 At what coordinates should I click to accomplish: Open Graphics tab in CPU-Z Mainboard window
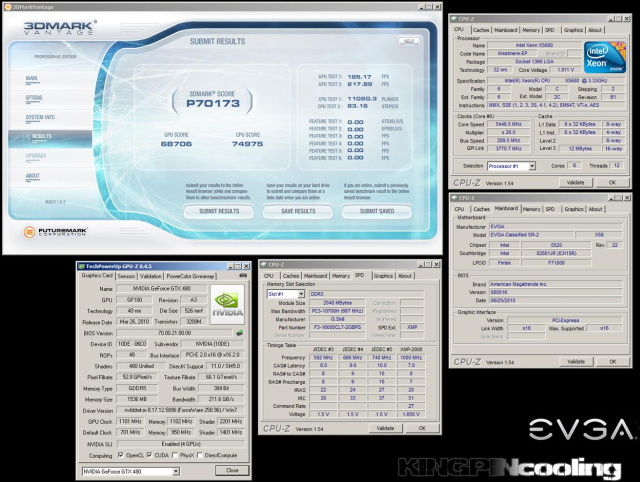tap(573, 209)
